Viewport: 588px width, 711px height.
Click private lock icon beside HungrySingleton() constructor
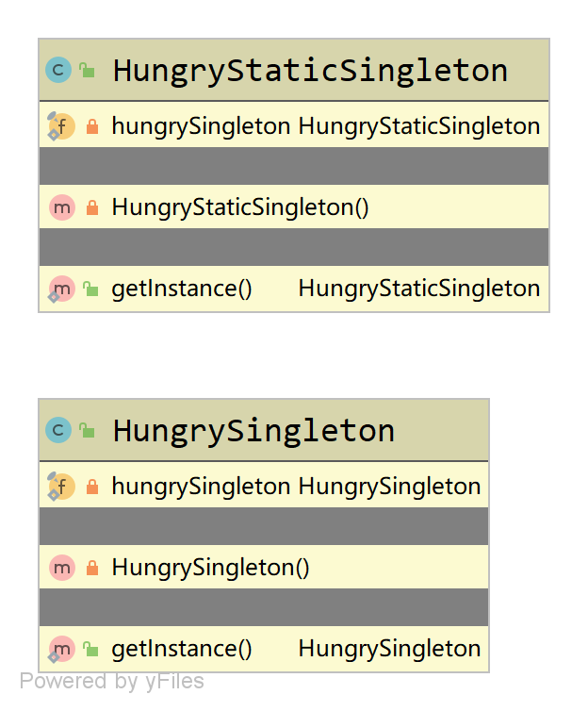click(92, 568)
